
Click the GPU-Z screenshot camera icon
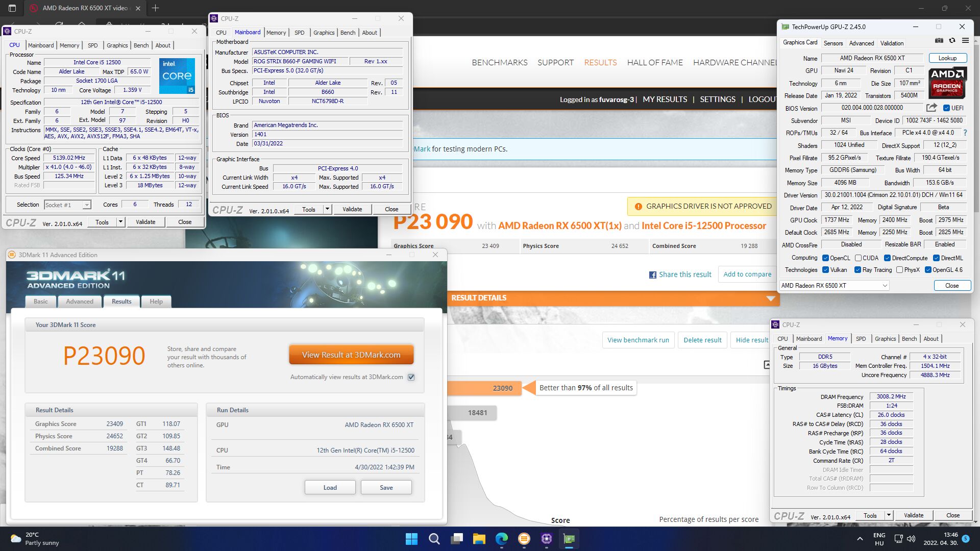939,41
